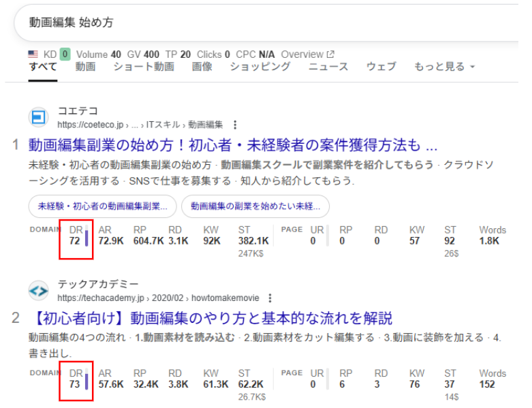The width and height of the screenshot is (532, 408).
Task: Select the ウェブ tab
Action: [381, 67]
